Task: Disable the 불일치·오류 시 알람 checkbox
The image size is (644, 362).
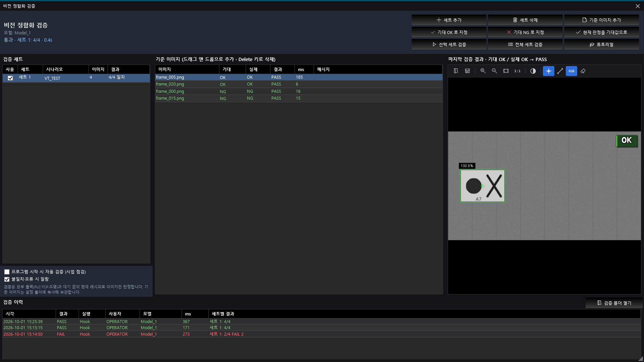Action: 7,279
